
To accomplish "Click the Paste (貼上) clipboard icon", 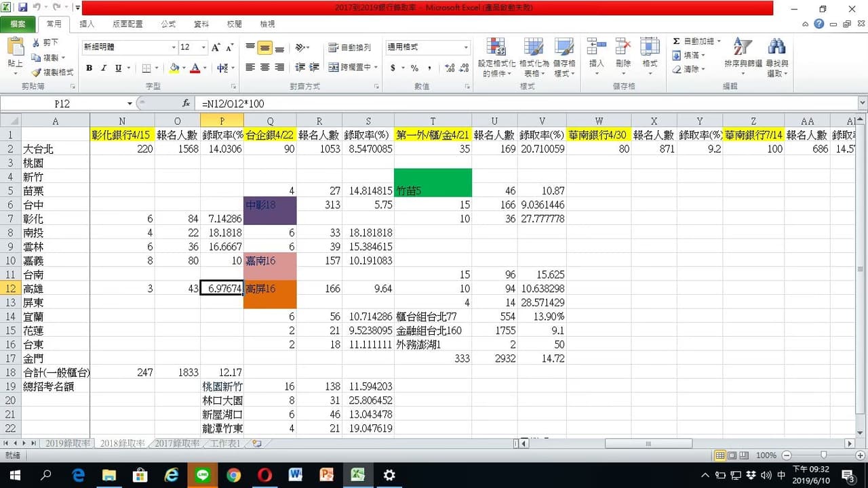I will [x=15, y=46].
